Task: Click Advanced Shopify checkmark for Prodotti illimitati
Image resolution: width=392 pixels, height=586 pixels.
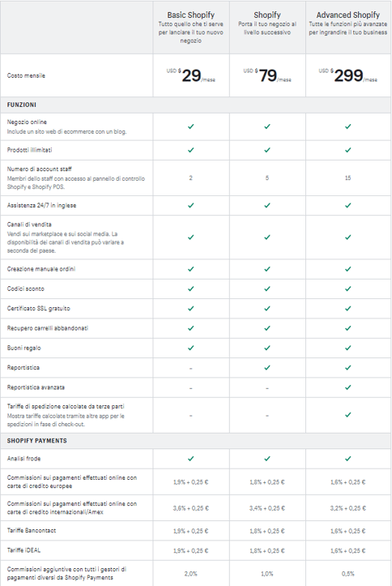Action: point(348,150)
